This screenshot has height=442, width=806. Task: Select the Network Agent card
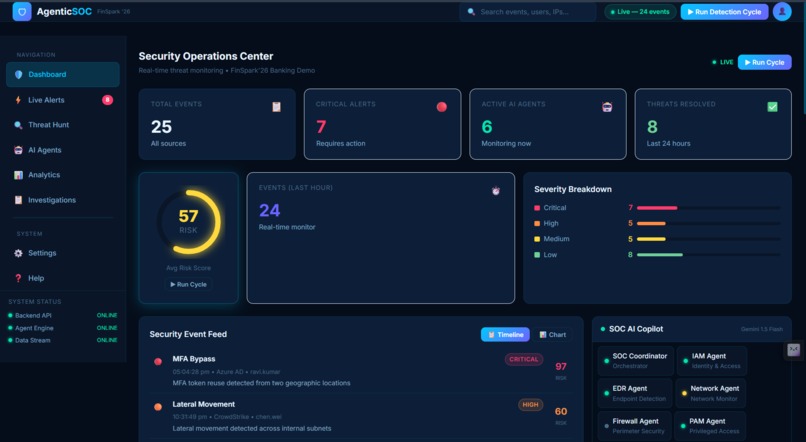point(711,393)
